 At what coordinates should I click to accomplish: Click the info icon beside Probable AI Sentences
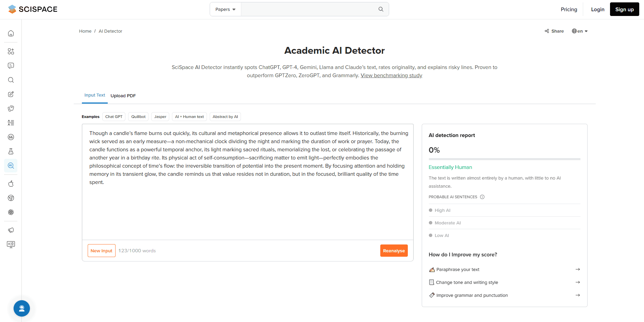click(x=482, y=197)
